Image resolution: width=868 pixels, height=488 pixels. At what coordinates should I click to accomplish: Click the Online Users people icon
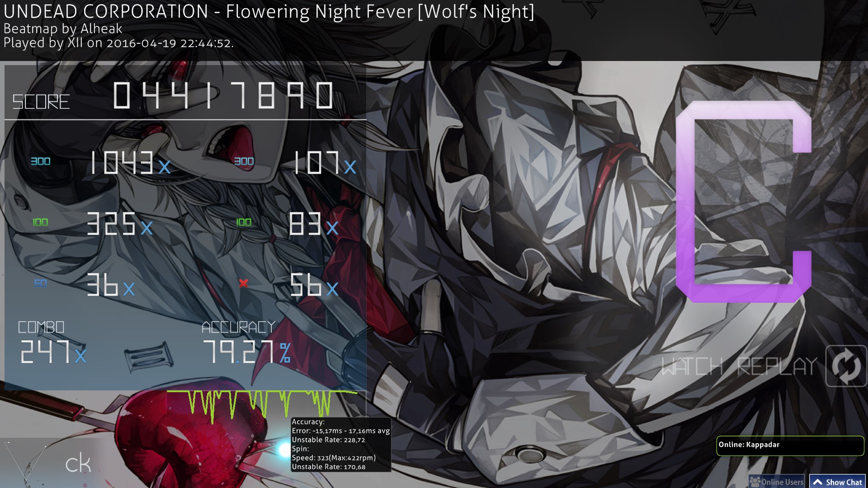click(x=755, y=482)
